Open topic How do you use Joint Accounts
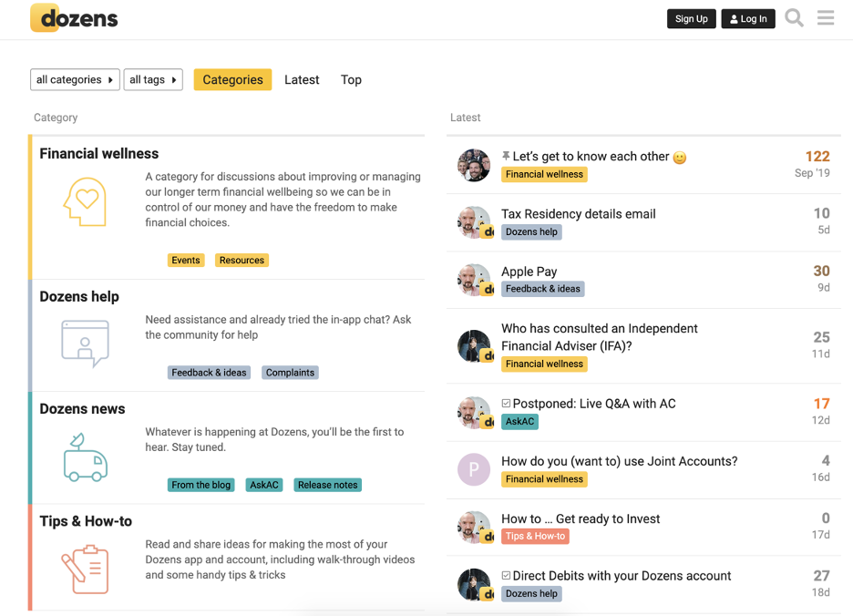Image resolution: width=853 pixels, height=616 pixels. coord(620,461)
